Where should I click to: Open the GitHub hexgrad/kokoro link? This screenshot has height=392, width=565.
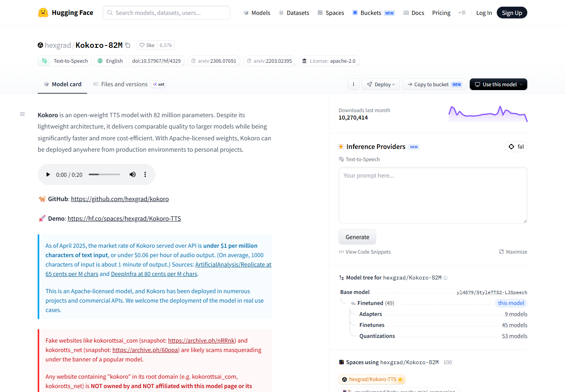[x=120, y=199]
